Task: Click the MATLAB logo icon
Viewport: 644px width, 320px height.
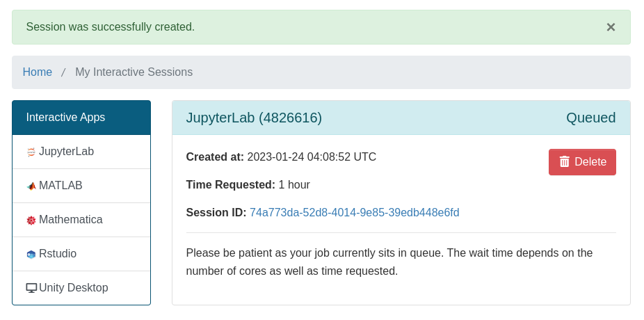Action: [31, 186]
